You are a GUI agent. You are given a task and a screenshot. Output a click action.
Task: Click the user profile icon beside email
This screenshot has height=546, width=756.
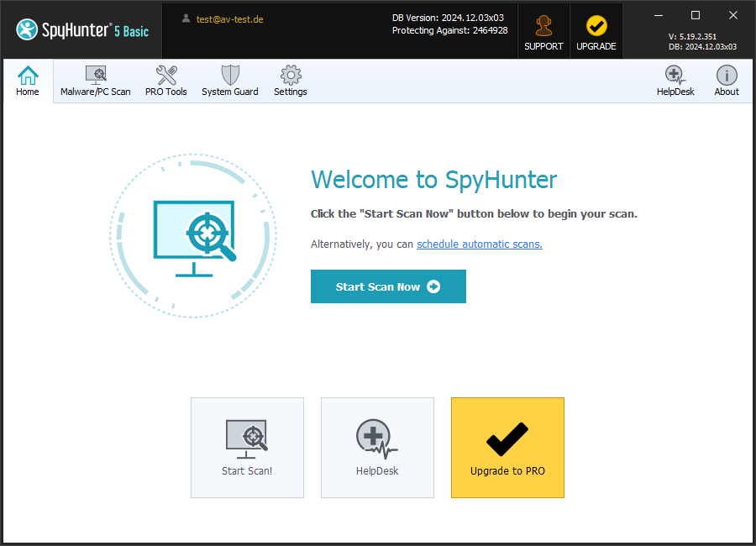pyautogui.click(x=186, y=18)
